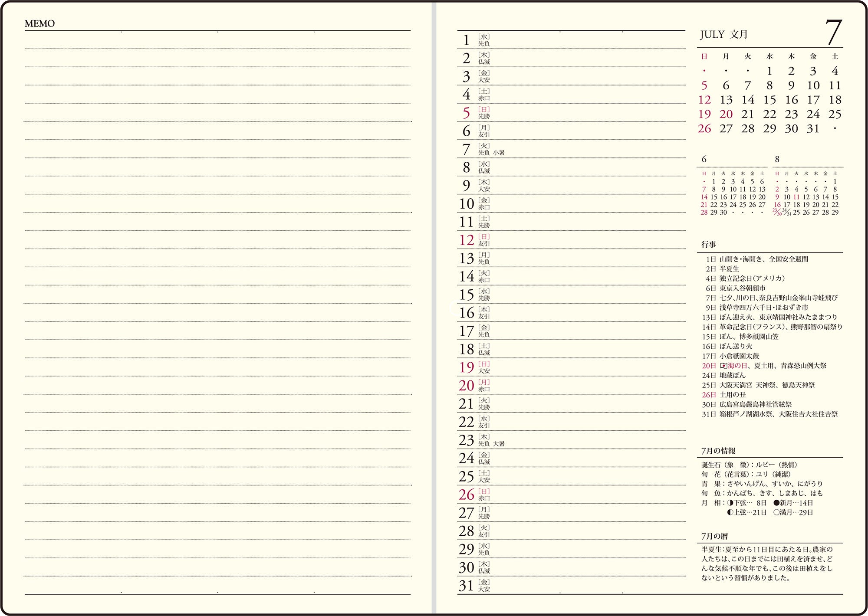868x616 pixels.
Task: Click the day 1 row in the list
Action: point(571,40)
